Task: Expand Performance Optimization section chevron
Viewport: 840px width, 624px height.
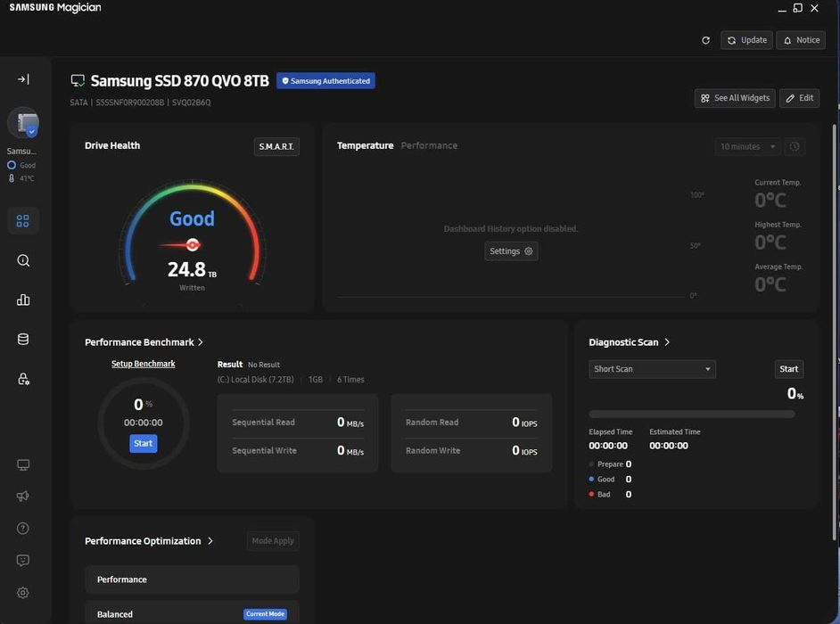Action: tap(210, 541)
